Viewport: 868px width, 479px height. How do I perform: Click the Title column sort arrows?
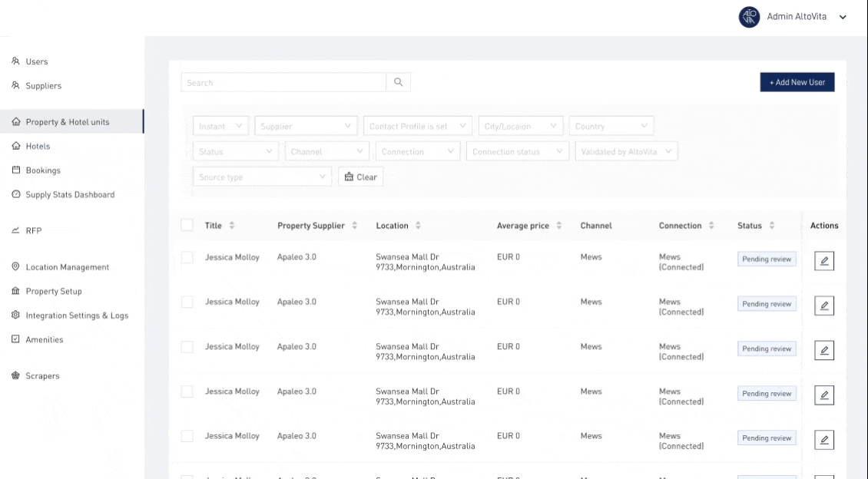[x=232, y=226]
